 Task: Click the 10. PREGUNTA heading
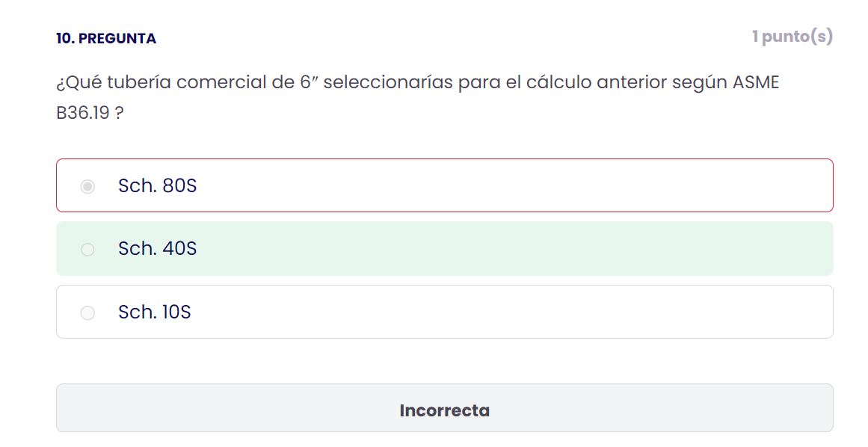pyautogui.click(x=106, y=38)
